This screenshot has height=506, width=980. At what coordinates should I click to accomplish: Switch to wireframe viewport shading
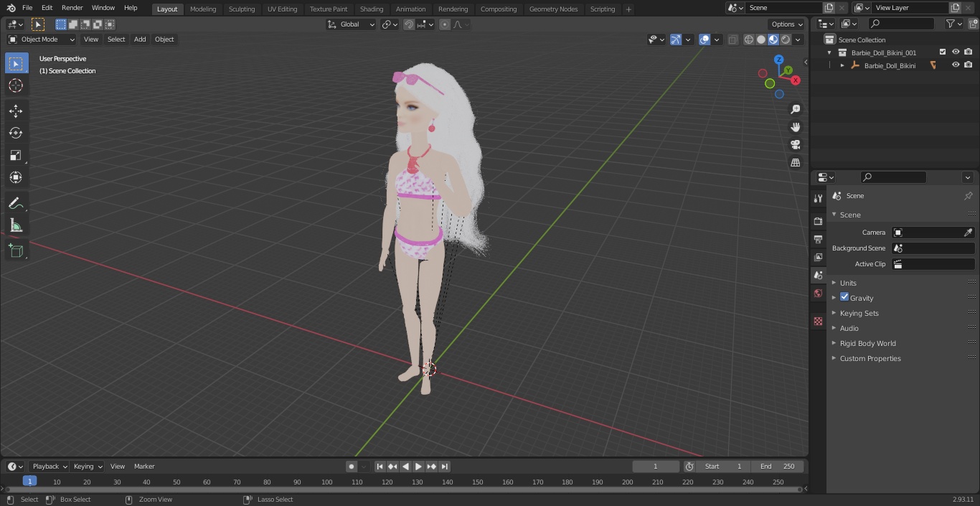point(749,39)
